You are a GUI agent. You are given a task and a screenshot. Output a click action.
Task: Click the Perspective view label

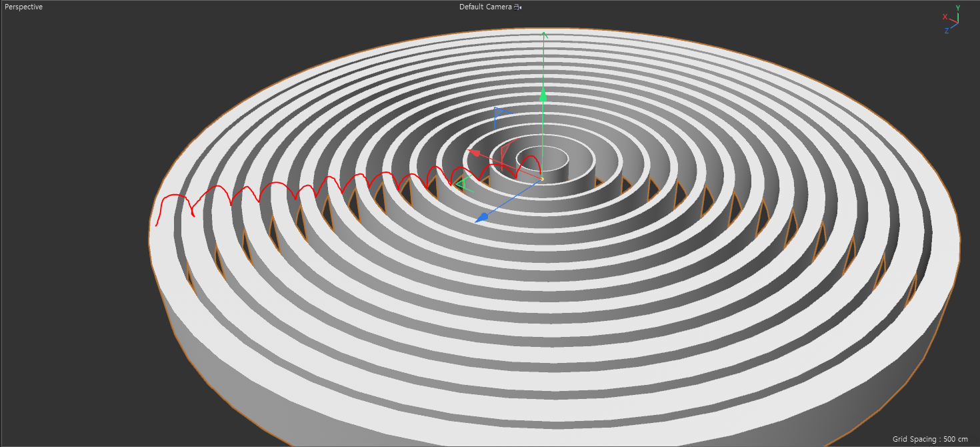coord(24,7)
